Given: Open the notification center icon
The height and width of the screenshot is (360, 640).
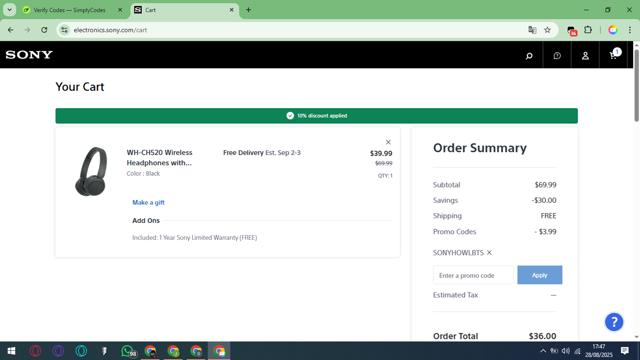Looking at the screenshot, I should tap(624, 351).
